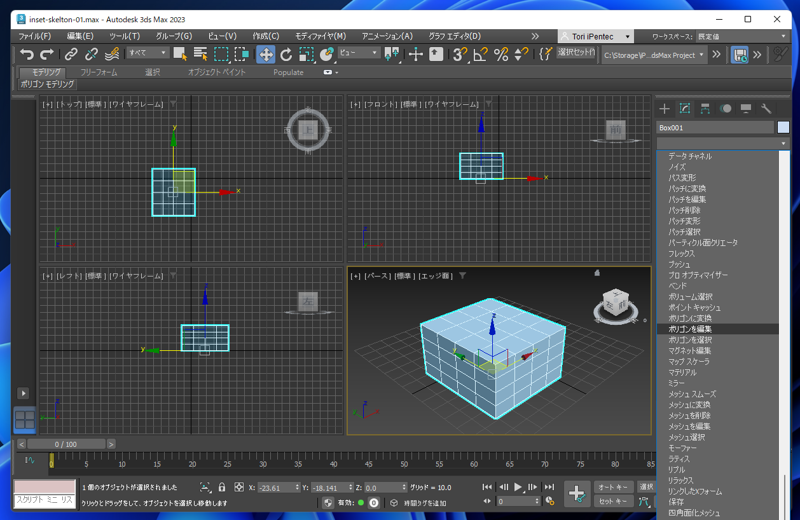Open the Create command panel tab

(664, 109)
